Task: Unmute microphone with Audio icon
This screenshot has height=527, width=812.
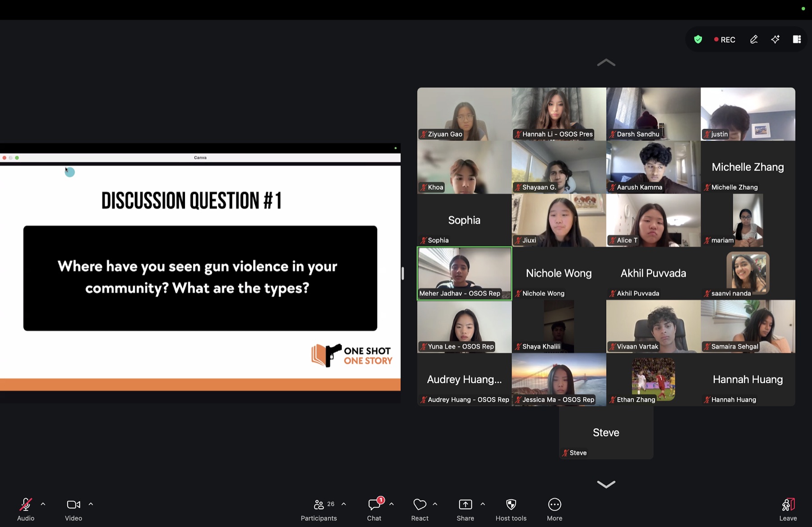Action: 26,509
